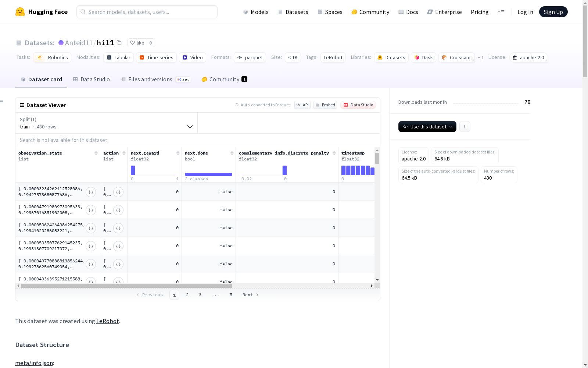Click Next page in the pagination
This screenshot has height=368, width=588.
[x=251, y=295]
